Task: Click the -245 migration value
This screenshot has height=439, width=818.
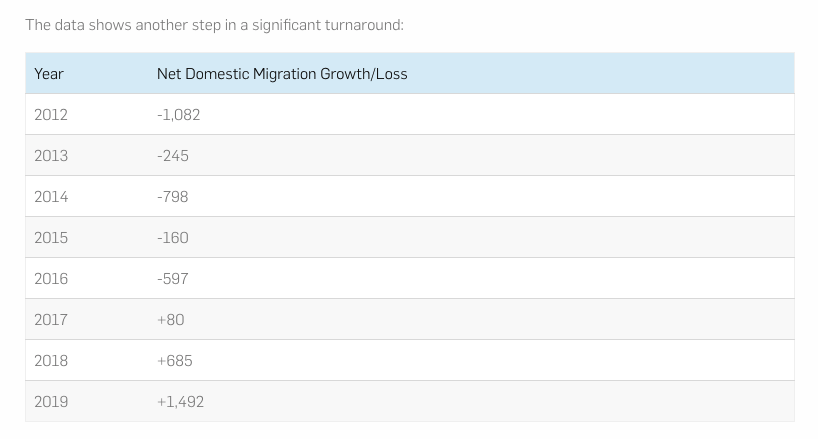Action: click(173, 156)
